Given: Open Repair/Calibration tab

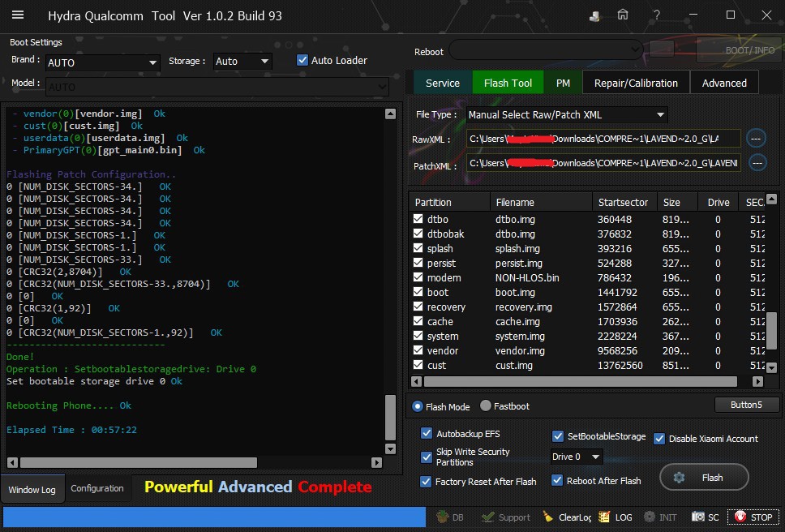Looking at the screenshot, I should (x=636, y=83).
